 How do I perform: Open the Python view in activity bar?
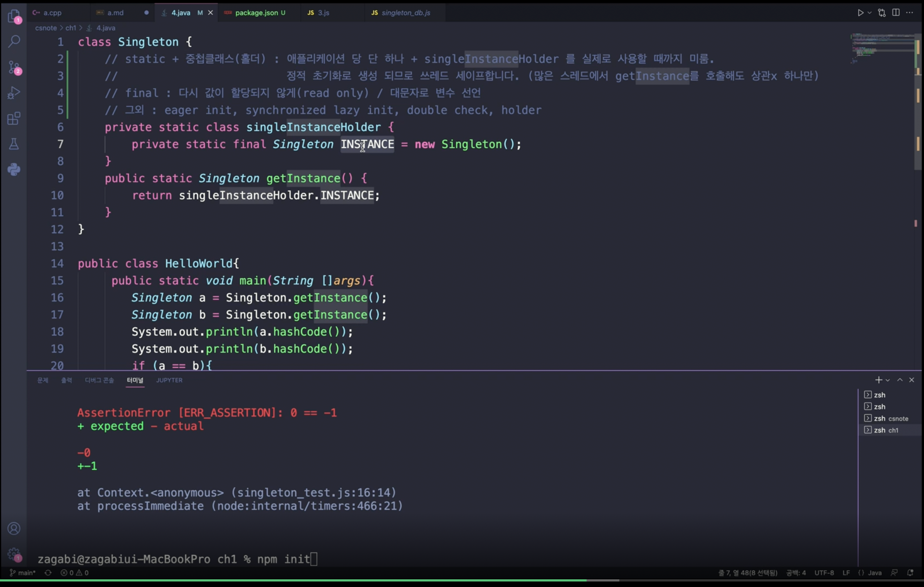click(14, 169)
